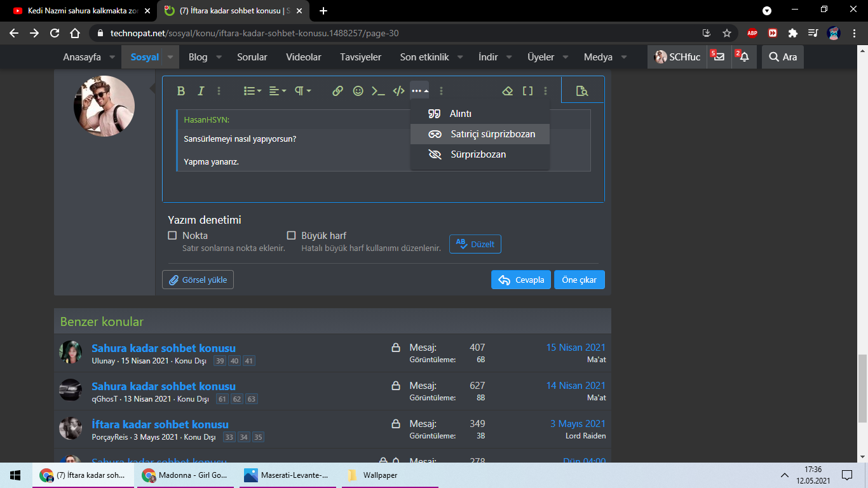
Task: Click the Öne çıkar button
Action: pos(580,280)
